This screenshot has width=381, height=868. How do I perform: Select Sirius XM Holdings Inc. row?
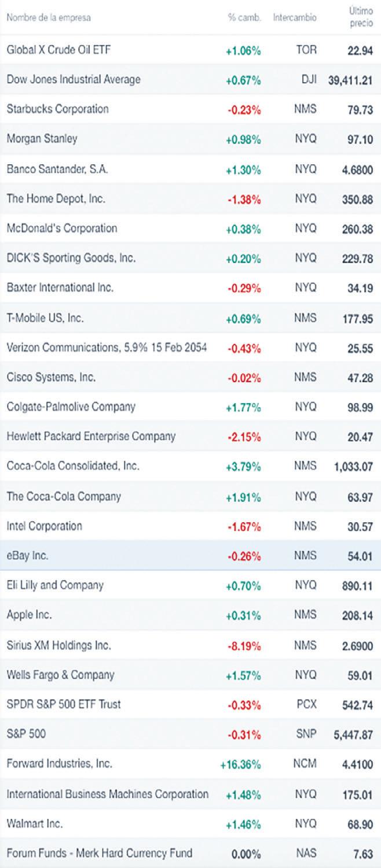(58, 645)
